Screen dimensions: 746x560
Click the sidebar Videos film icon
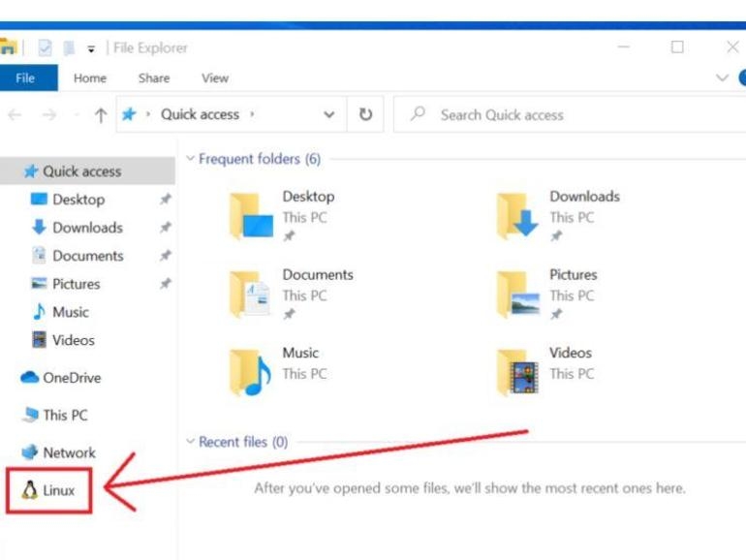(39, 340)
